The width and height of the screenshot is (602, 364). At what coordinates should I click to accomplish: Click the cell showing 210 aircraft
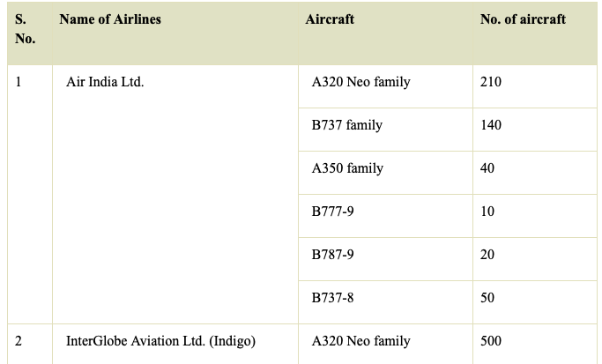tap(491, 83)
